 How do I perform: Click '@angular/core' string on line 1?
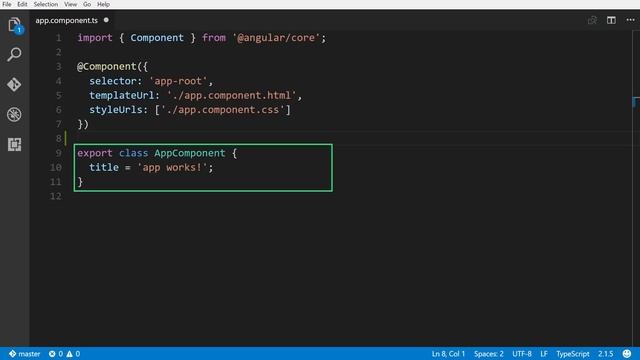click(276, 38)
